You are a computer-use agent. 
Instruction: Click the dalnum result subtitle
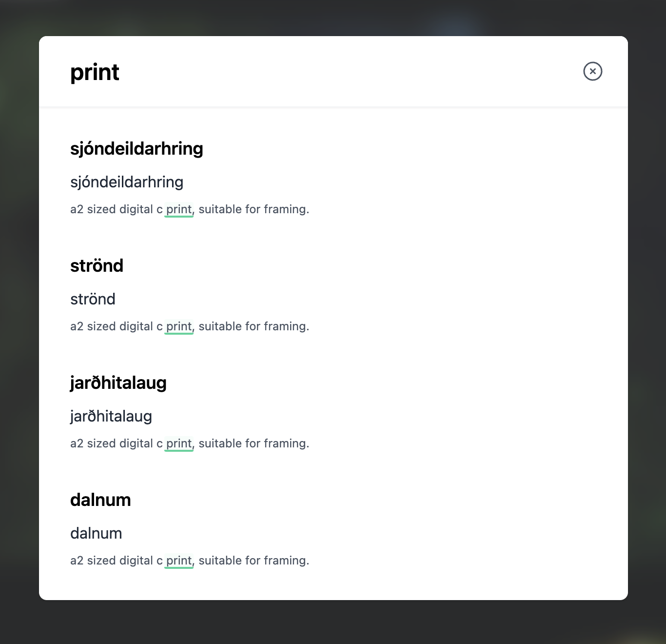pos(96,533)
